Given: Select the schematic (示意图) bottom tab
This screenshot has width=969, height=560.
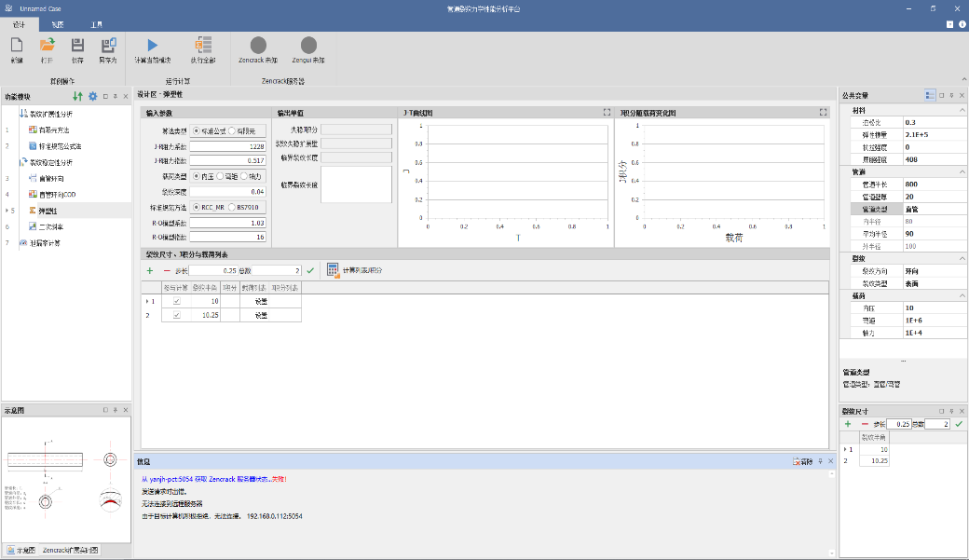Looking at the screenshot, I should (21, 550).
